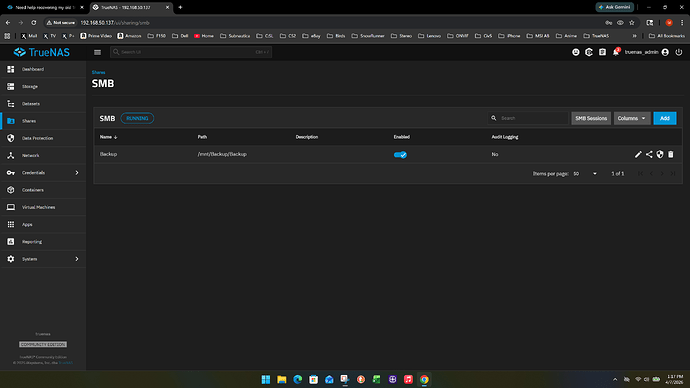The height and width of the screenshot is (388, 690).
Task: Open a new browser tab
Action: (x=180, y=7)
